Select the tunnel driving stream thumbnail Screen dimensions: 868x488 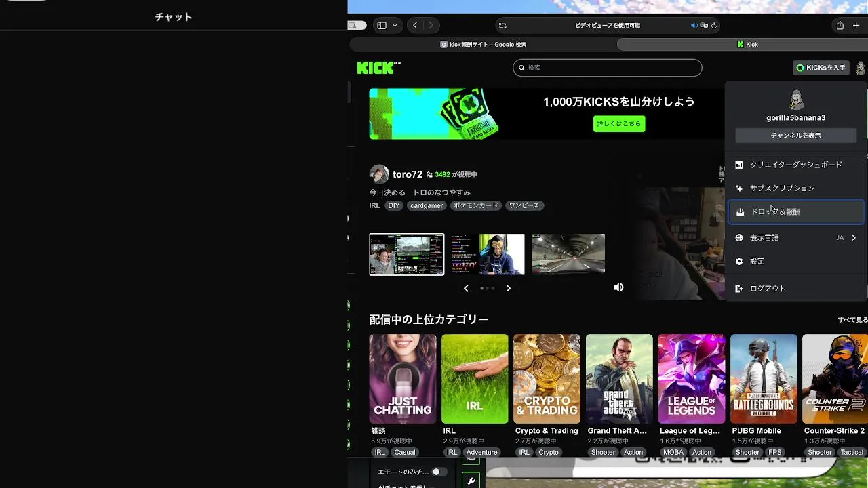568,255
